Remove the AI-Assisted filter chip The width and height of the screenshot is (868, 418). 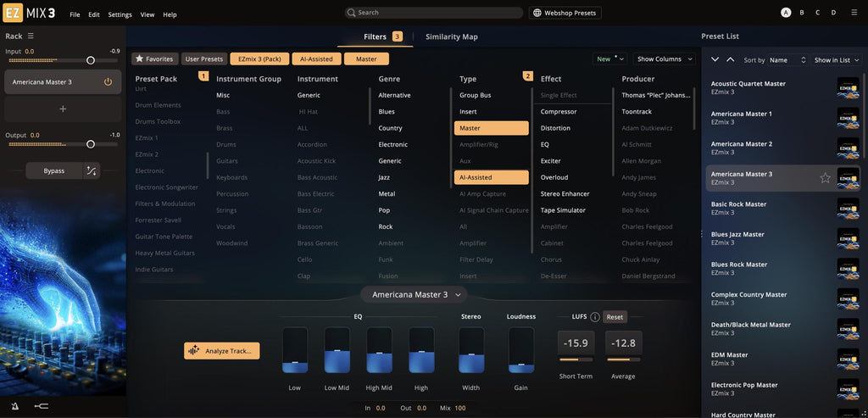point(317,59)
